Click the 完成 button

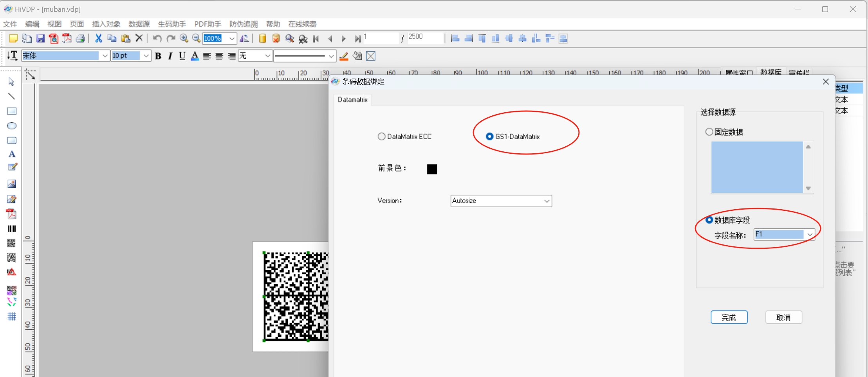coord(729,318)
